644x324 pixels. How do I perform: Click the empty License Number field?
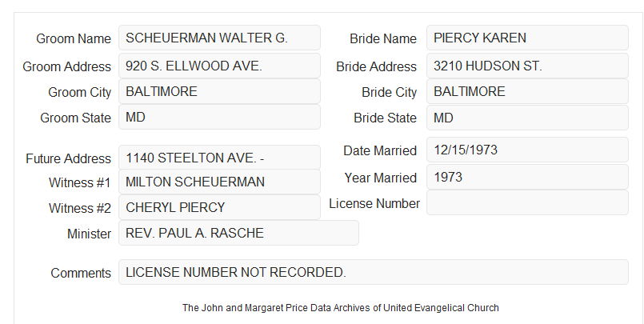coord(527,202)
